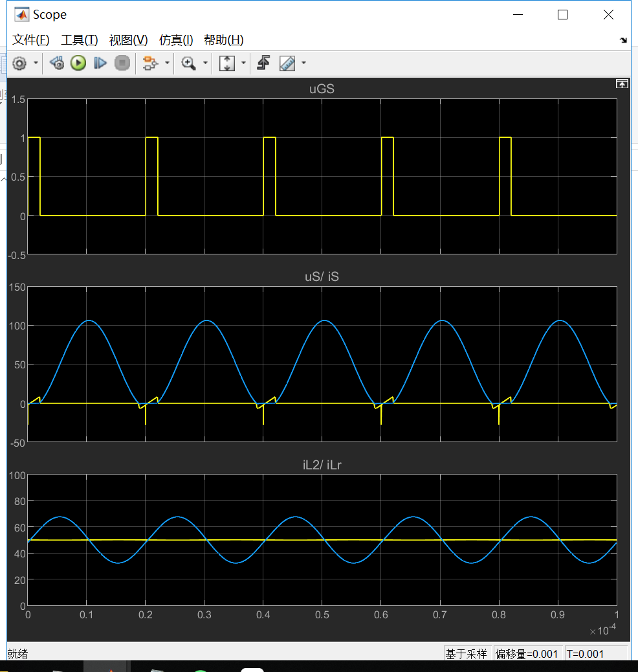Open the cursor measurements ruler icon
Image resolution: width=638 pixels, height=672 pixels.
(287, 63)
